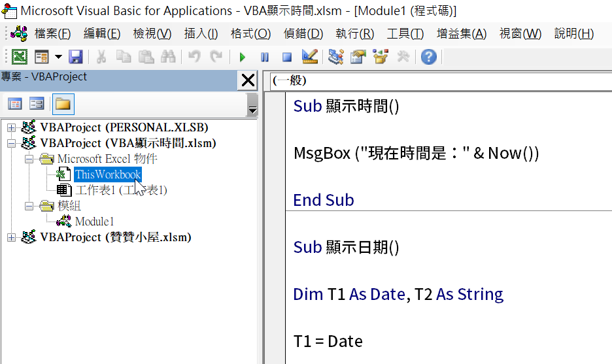Click the T1 = Date code line

[x=328, y=341]
